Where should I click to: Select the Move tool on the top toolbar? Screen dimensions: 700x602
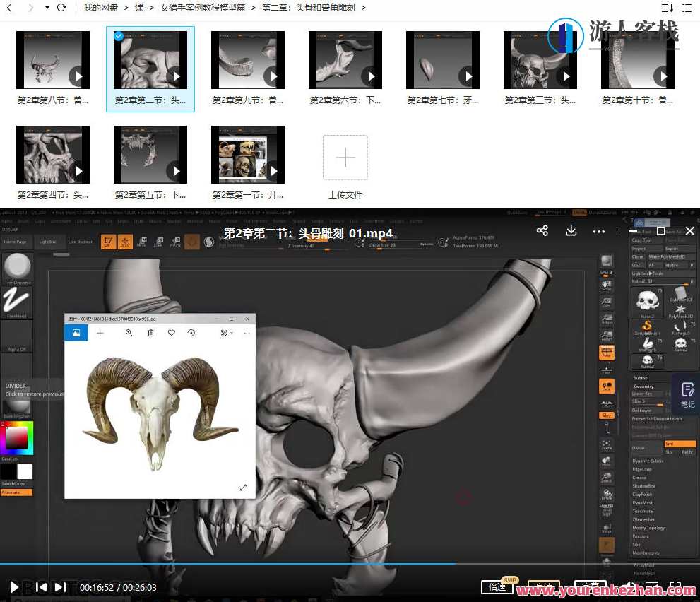(x=143, y=242)
